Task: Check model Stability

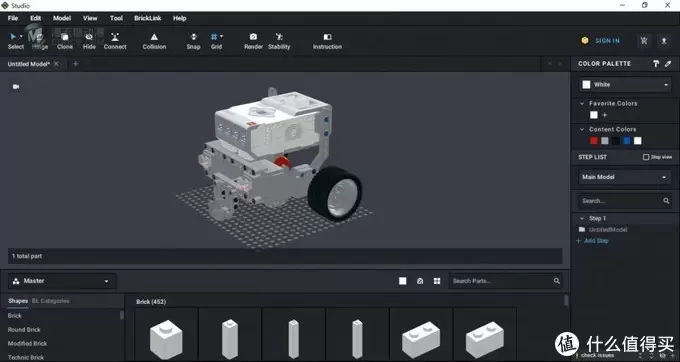Action: [x=279, y=41]
